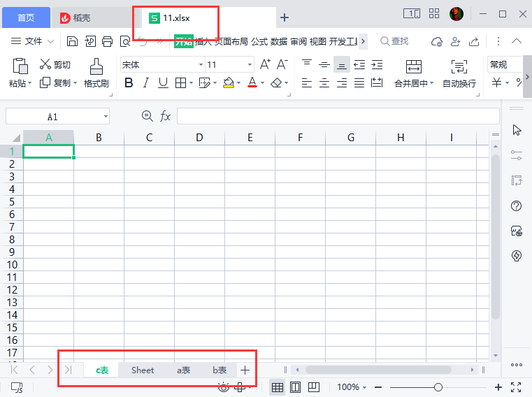Screen dimensions: 532x397
Task: Click the increase indent icon
Action: [x=377, y=64]
